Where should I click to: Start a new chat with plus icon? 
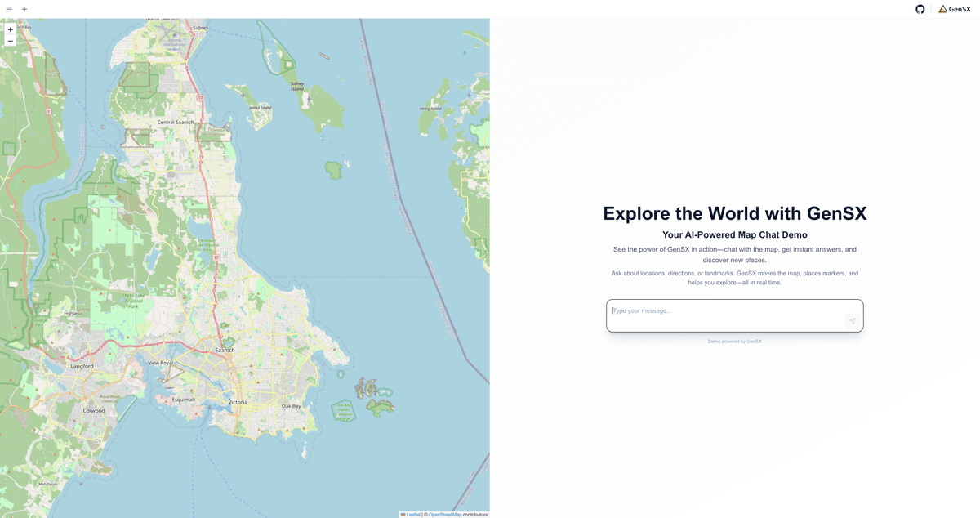(x=24, y=9)
